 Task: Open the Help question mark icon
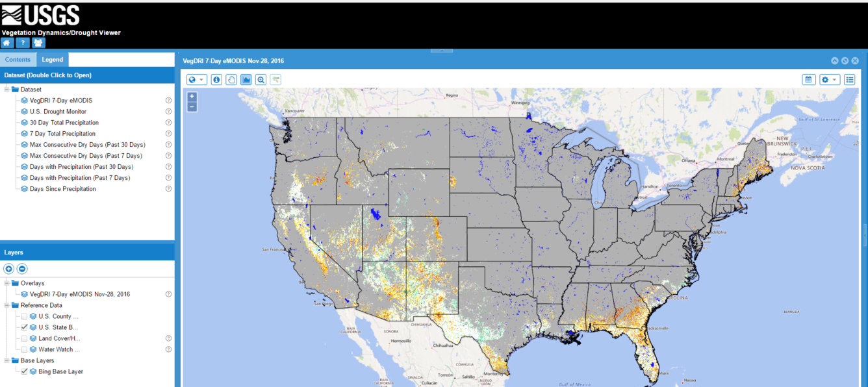click(22, 42)
